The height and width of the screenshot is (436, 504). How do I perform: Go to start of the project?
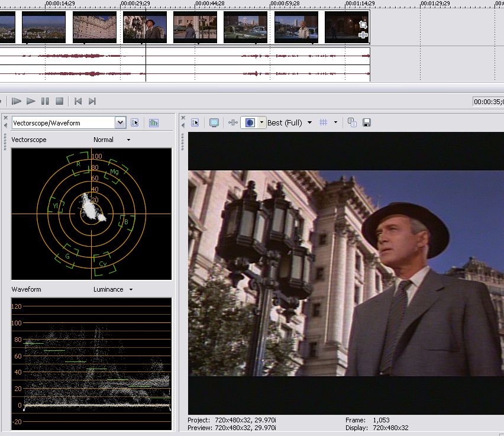click(77, 101)
